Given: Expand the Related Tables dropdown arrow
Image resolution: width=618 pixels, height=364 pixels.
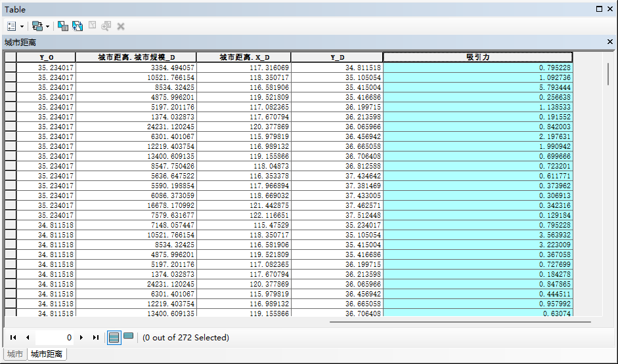Looking at the screenshot, I should [x=47, y=26].
